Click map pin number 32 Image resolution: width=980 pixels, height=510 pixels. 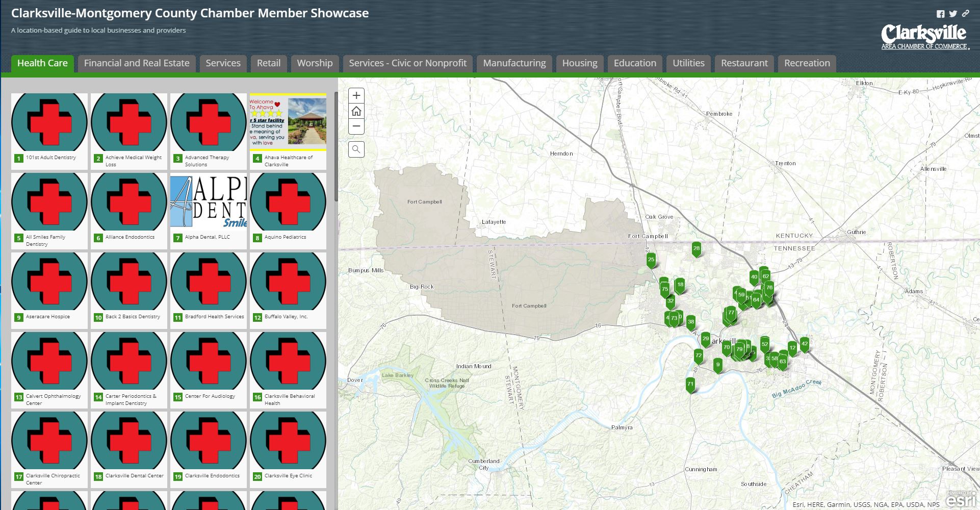click(x=670, y=302)
